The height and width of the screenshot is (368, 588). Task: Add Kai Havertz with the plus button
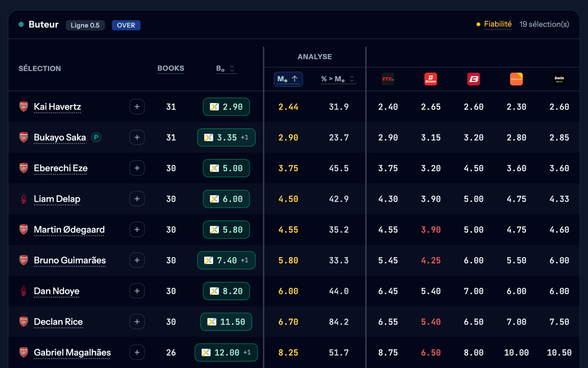pyautogui.click(x=137, y=107)
